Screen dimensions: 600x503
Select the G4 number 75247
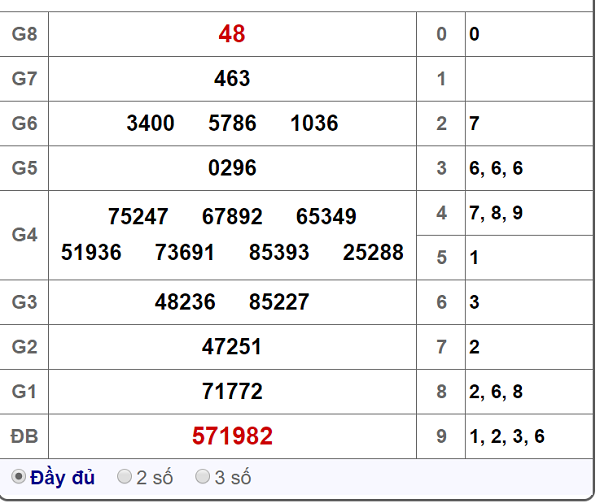(x=138, y=217)
